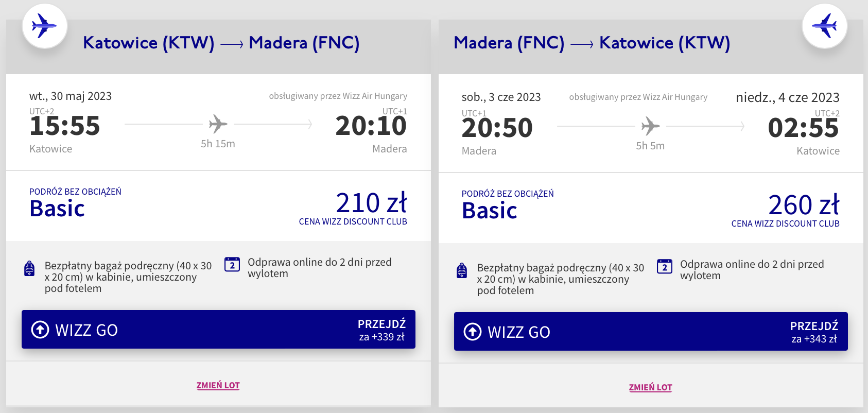The height and width of the screenshot is (413, 868).
Task: Click the plane icon on Madera–Katowice timeline
Action: (650, 126)
